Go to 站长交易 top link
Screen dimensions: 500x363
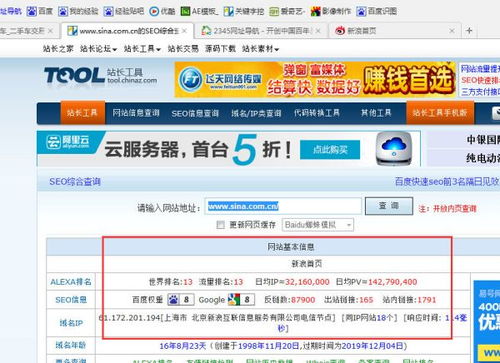tap(183, 49)
